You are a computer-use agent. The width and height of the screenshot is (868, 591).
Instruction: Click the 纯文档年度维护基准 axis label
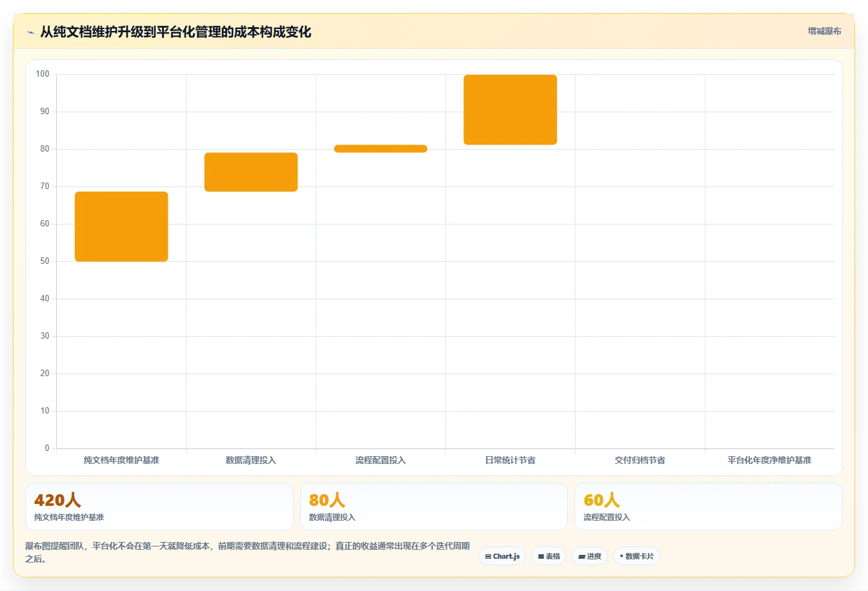click(x=121, y=460)
